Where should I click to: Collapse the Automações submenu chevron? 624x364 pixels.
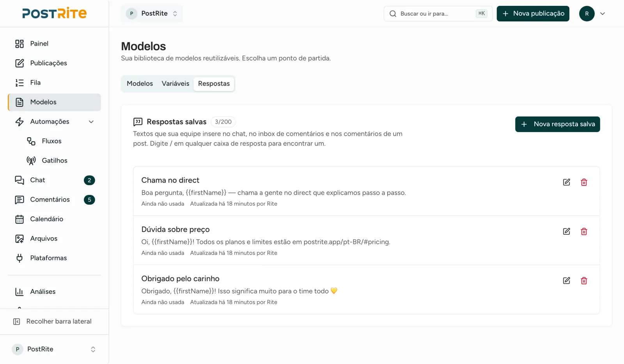[x=91, y=122]
